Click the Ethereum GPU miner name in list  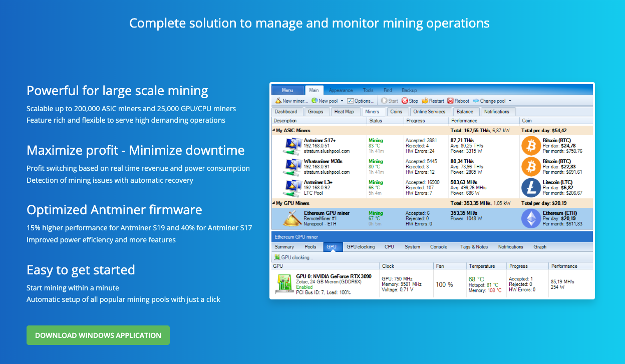(327, 213)
